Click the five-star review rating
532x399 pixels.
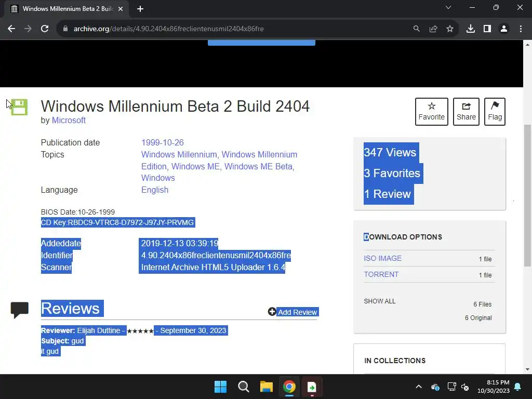(x=140, y=331)
